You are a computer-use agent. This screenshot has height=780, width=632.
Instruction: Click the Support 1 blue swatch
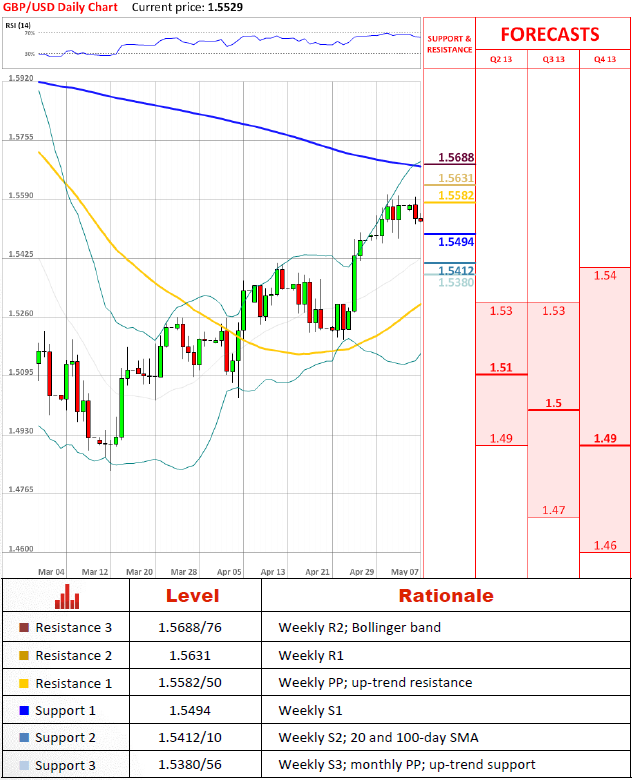24,710
